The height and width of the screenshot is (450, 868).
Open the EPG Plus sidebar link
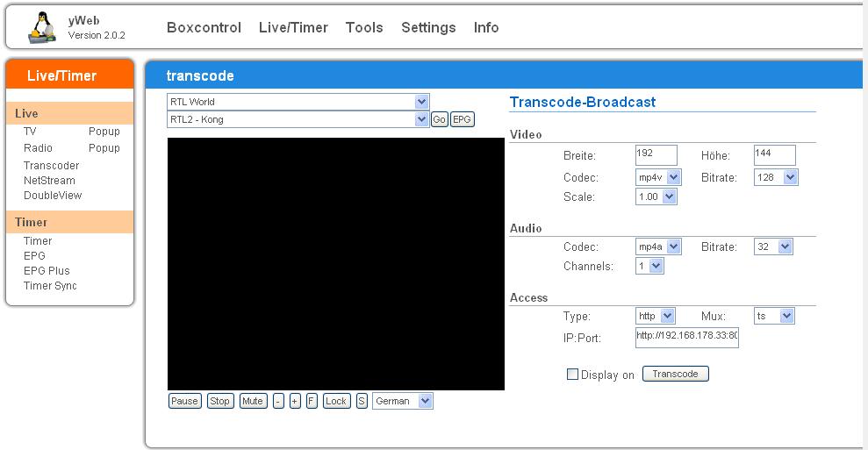coord(47,271)
